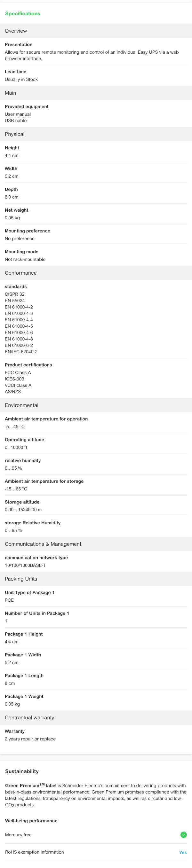
Task: Click the Well-being performance heading
Action: point(31,820)
